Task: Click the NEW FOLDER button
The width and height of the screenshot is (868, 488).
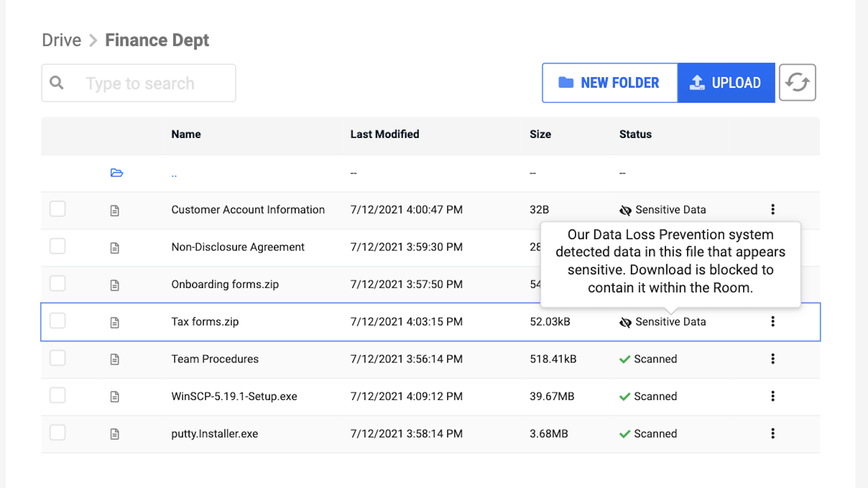Action: (609, 83)
